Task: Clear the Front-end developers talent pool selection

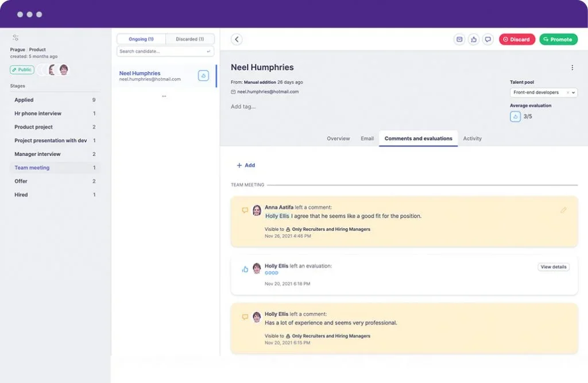Action: coord(567,92)
